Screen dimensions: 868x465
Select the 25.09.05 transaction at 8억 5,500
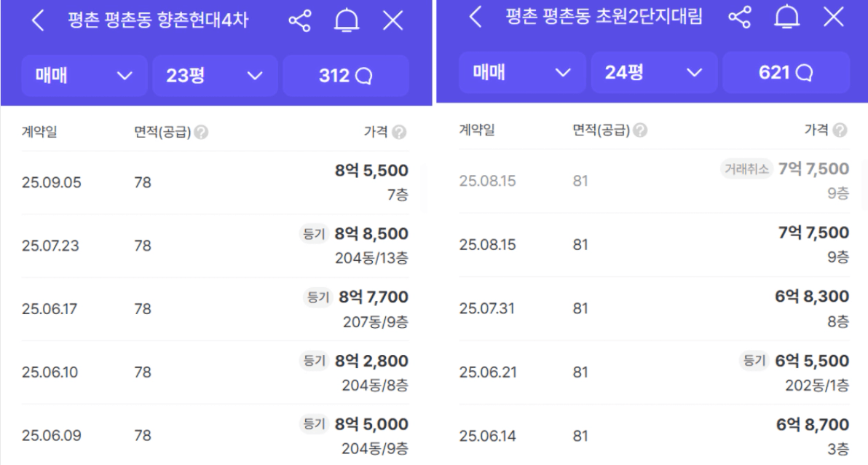pos(215,182)
